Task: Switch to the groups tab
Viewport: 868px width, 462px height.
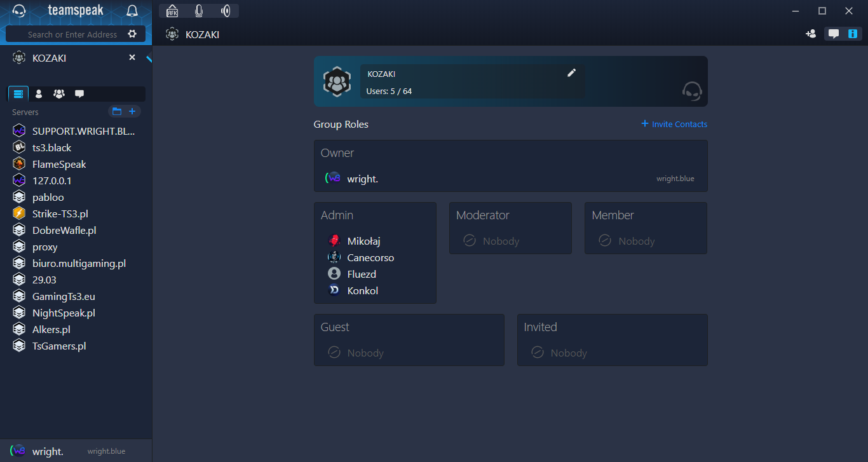Action: (x=59, y=94)
